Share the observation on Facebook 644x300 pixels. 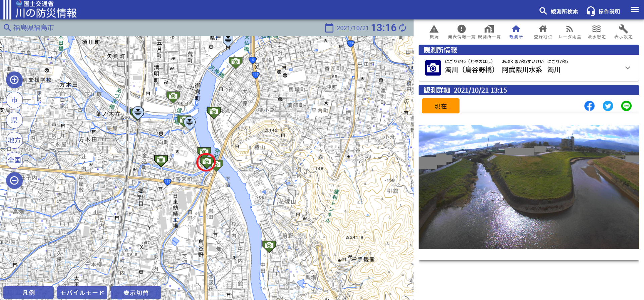589,106
